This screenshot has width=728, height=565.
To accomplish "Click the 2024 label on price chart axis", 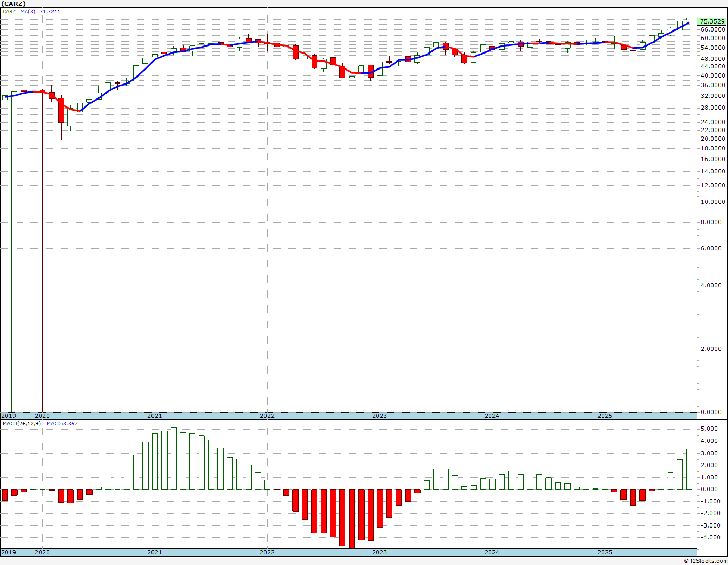I will (x=491, y=416).
